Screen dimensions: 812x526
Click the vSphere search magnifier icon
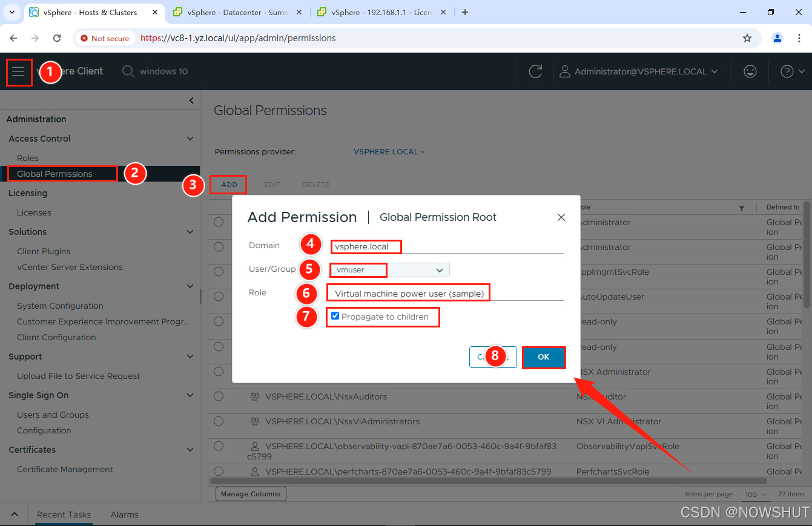(128, 71)
